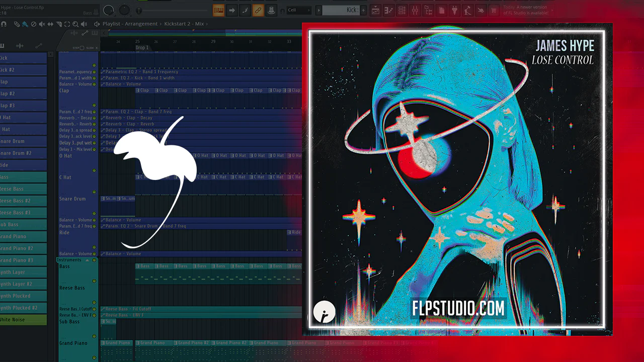Select the Grand Piano pattern in picker
Screen dimensions: 644x362
tap(23, 236)
